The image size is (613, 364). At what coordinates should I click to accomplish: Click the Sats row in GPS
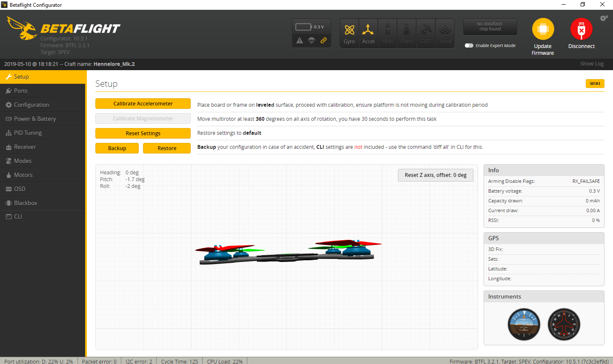click(544, 259)
